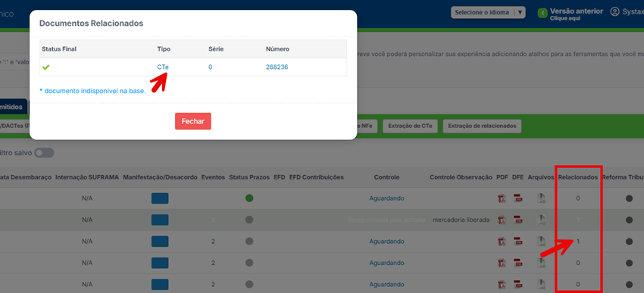Click the EFD Contribuições column header
Screen dimensions: 644x293
point(316,177)
